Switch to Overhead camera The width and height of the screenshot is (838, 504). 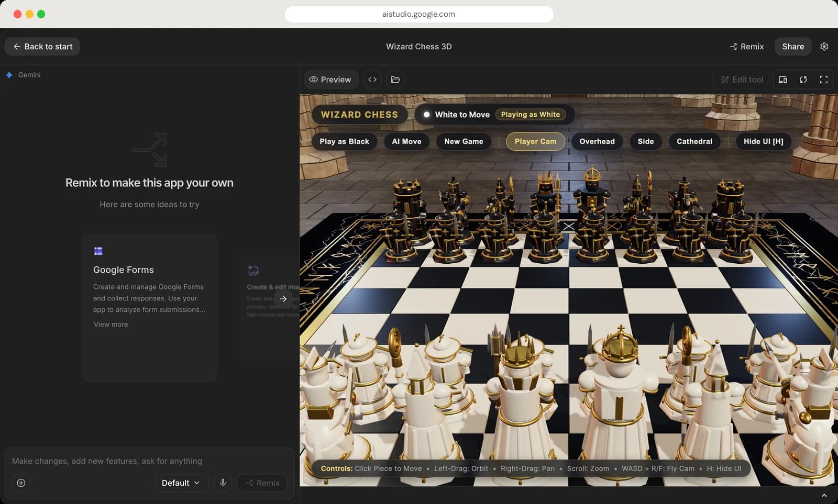pos(597,141)
